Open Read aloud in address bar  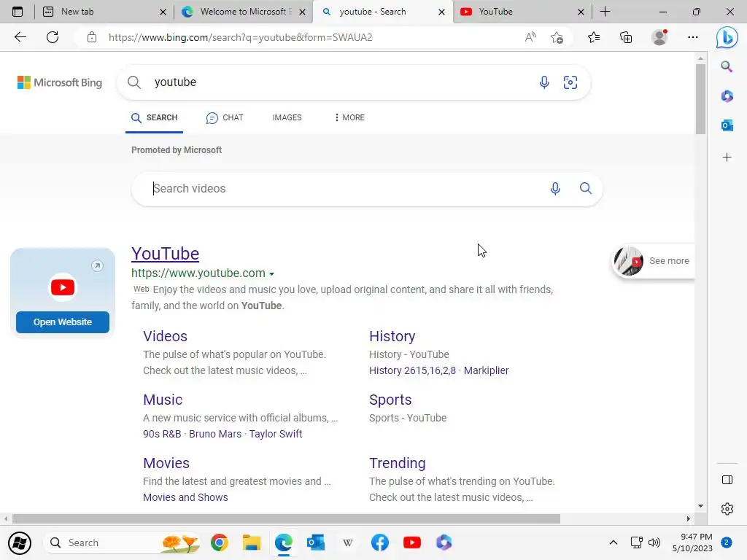tap(530, 37)
